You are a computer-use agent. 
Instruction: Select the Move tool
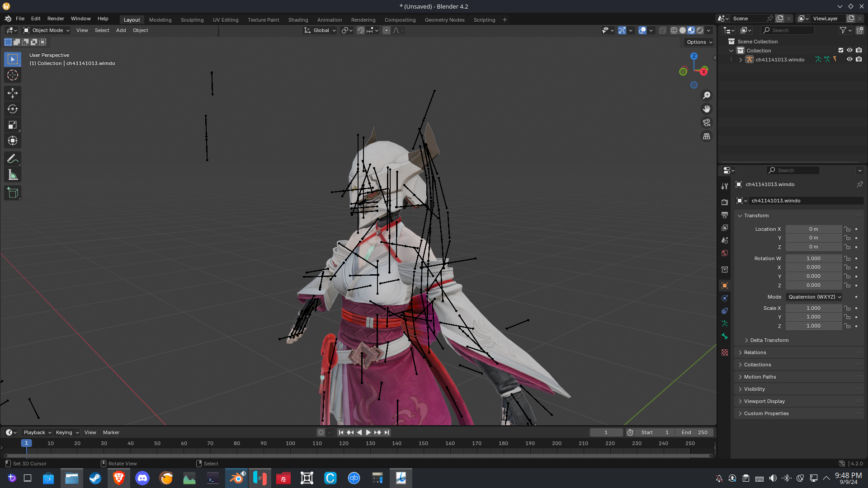tap(13, 93)
